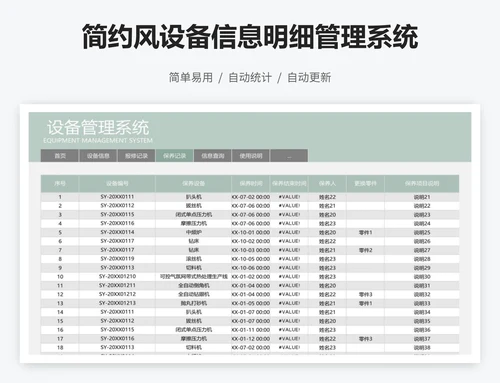Select 姓名21 in row 2
Viewport: 500px width, 383px height.
tap(327, 206)
